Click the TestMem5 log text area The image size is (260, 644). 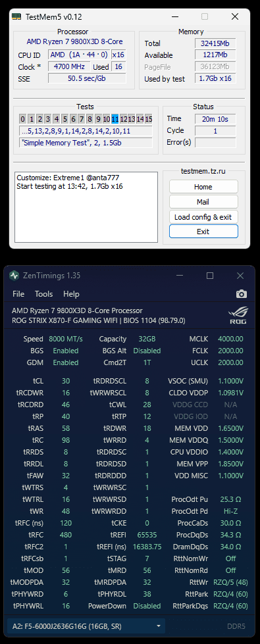click(86, 207)
